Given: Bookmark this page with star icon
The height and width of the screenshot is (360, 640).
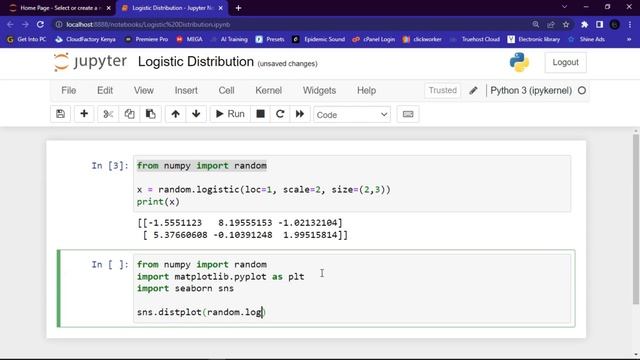Looking at the screenshot, I should tap(566, 24).
